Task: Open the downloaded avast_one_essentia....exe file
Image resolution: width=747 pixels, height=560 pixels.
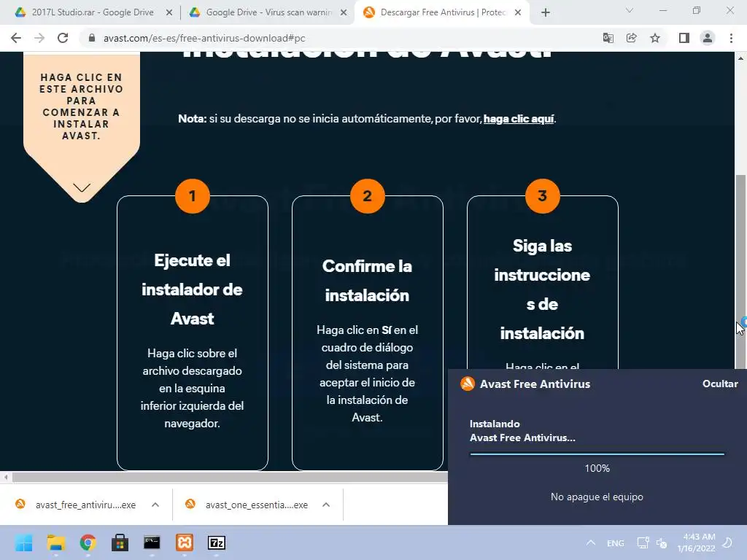Action: pos(248,505)
